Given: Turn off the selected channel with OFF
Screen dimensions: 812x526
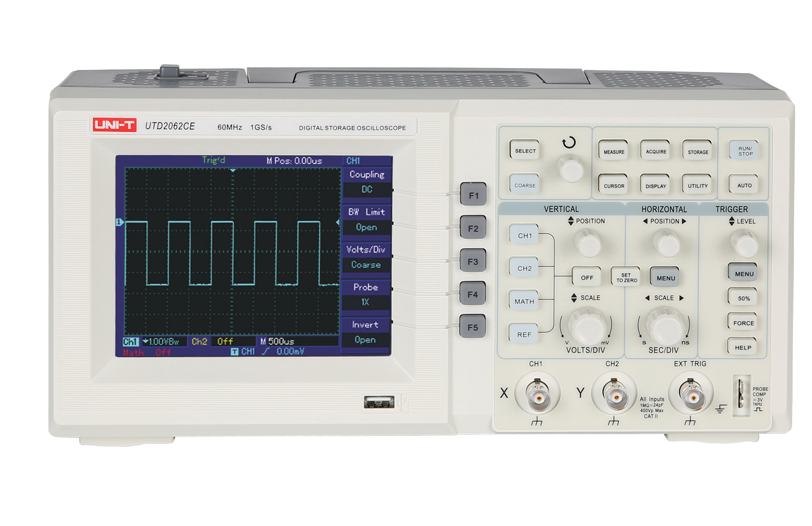Looking at the screenshot, I should pos(587,277).
